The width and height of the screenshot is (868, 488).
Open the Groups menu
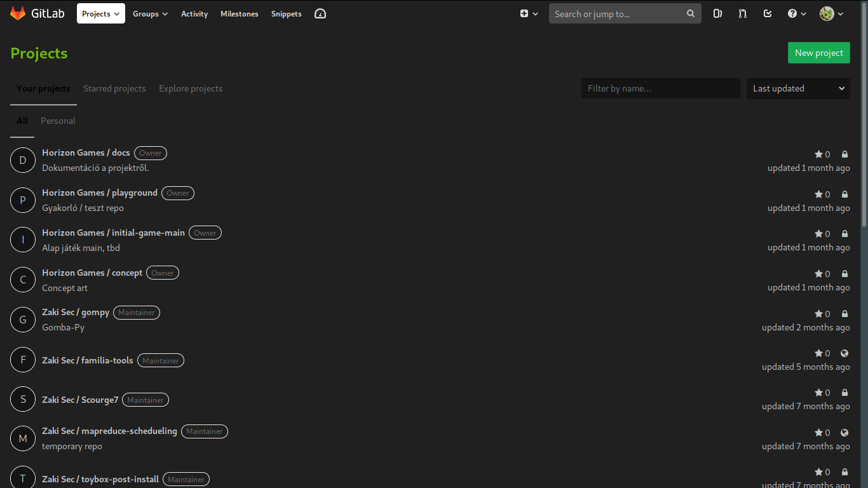click(x=150, y=13)
